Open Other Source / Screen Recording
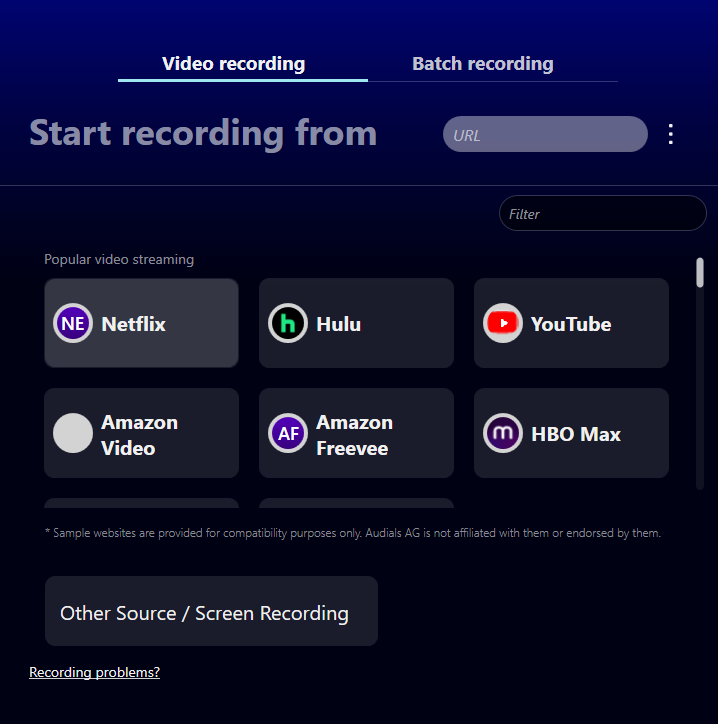718x724 pixels. [x=211, y=611]
